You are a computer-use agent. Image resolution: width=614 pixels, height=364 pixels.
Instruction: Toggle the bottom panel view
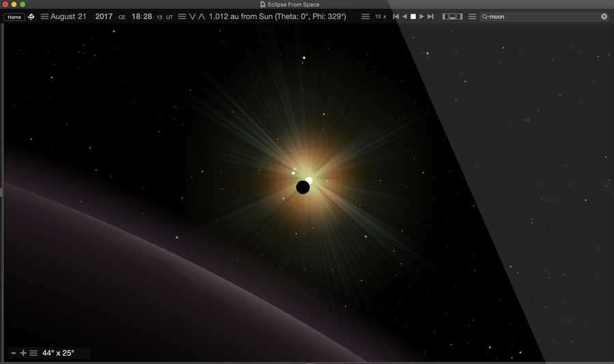click(x=452, y=16)
